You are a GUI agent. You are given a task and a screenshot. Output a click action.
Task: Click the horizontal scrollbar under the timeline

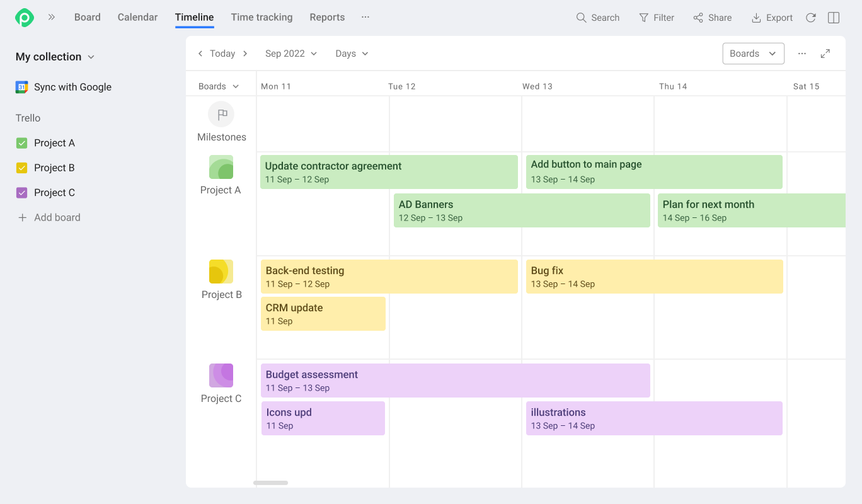click(x=271, y=483)
